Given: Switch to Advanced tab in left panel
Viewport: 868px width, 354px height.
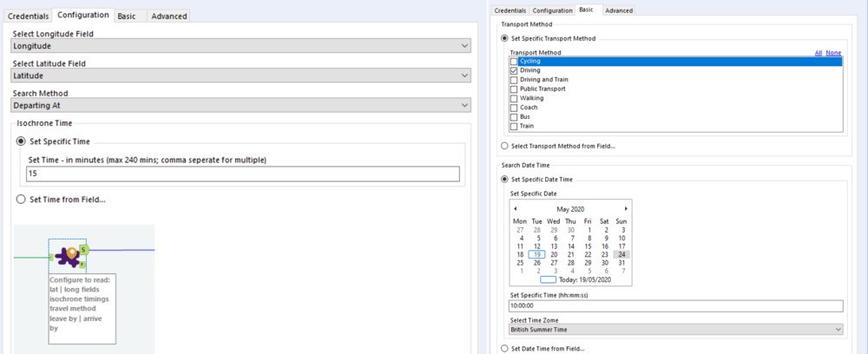Looking at the screenshot, I should (x=169, y=16).
